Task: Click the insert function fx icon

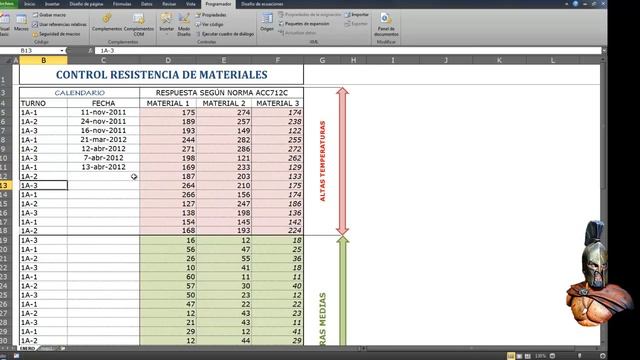Action: 90,51
